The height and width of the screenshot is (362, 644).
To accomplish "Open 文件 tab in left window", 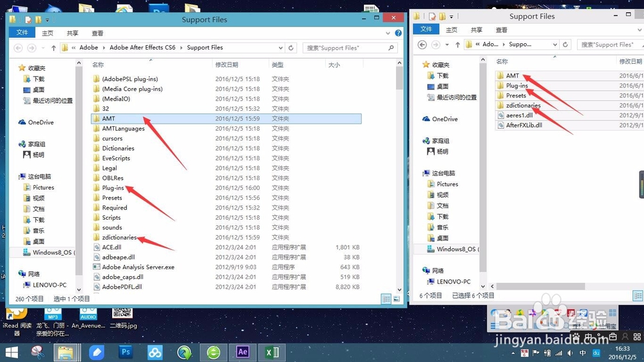I will 22,33.
